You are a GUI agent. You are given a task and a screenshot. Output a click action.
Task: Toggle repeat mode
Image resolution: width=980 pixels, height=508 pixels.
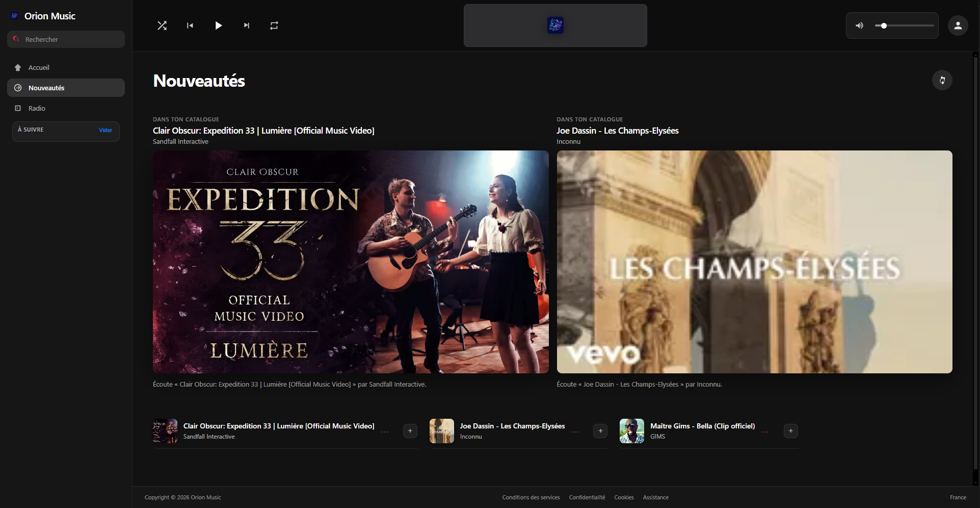tap(274, 26)
